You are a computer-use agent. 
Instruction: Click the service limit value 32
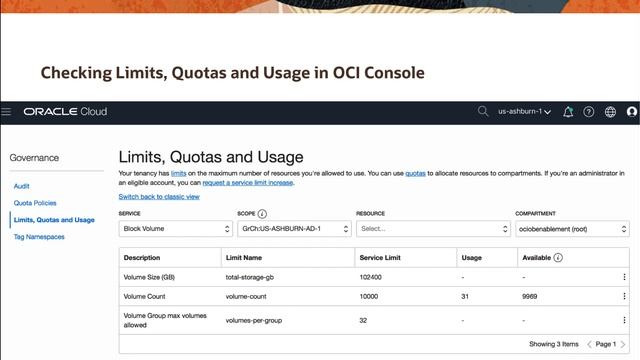click(x=363, y=320)
